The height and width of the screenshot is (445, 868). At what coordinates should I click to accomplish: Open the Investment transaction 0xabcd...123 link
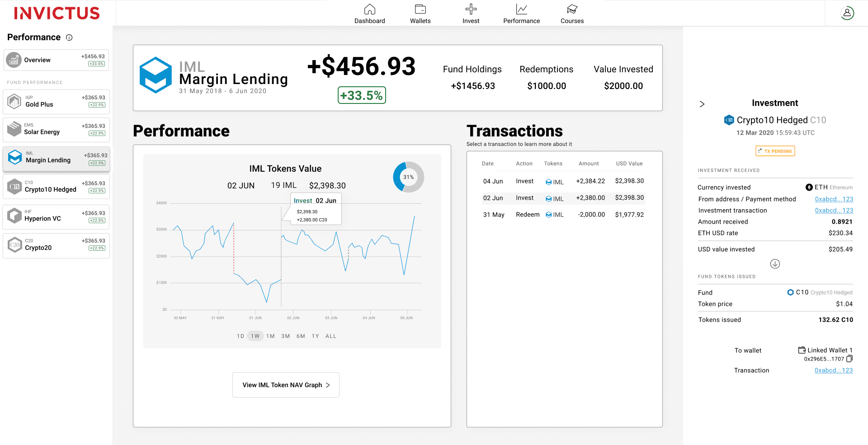pyautogui.click(x=834, y=211)
